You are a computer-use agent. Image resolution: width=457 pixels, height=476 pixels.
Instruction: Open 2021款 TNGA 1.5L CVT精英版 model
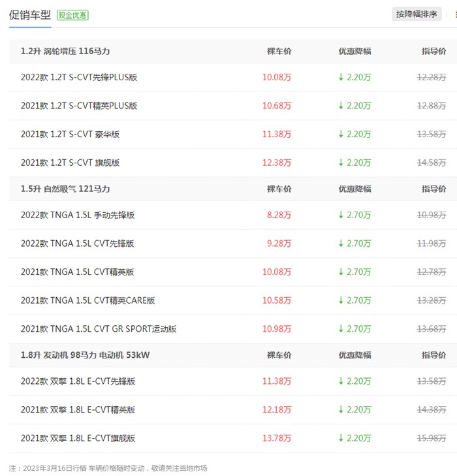click(x=78, y=272)
